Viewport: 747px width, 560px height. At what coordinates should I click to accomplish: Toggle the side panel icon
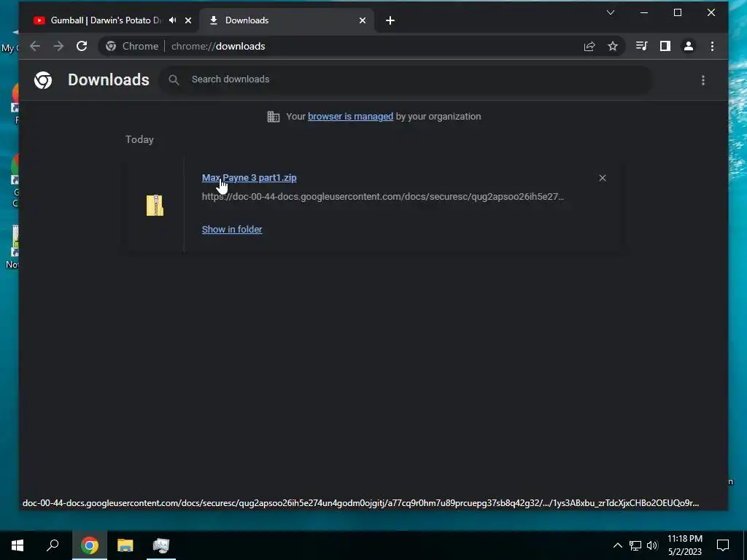[x=665, y=46]
